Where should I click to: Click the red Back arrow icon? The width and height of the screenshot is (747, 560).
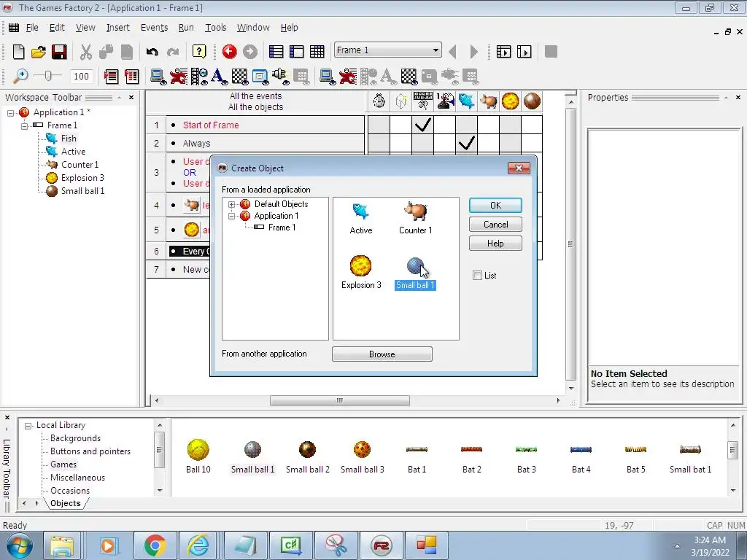pos(229,52)
